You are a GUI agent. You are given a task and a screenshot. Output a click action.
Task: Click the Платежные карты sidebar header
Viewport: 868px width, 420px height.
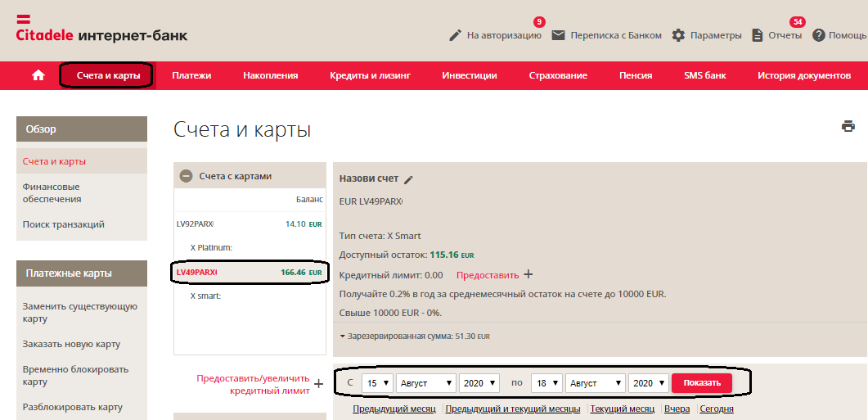tap(82, 273)
